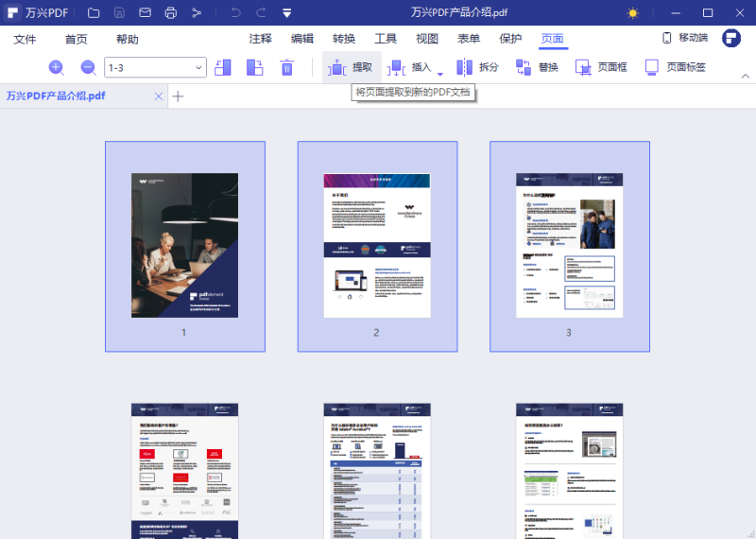
Task: Click the zoom in plus icon
Action: (56, 67)
